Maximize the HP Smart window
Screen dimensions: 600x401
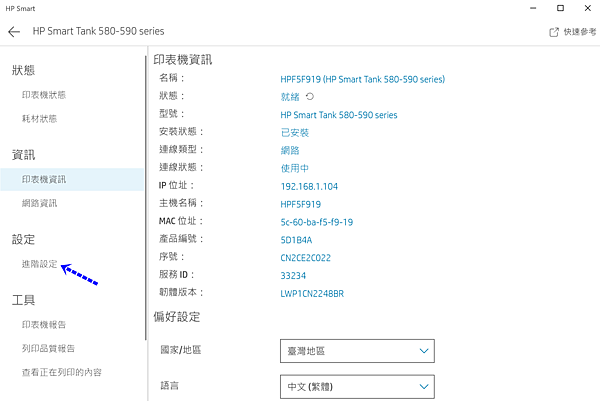[x=560, y=8]
